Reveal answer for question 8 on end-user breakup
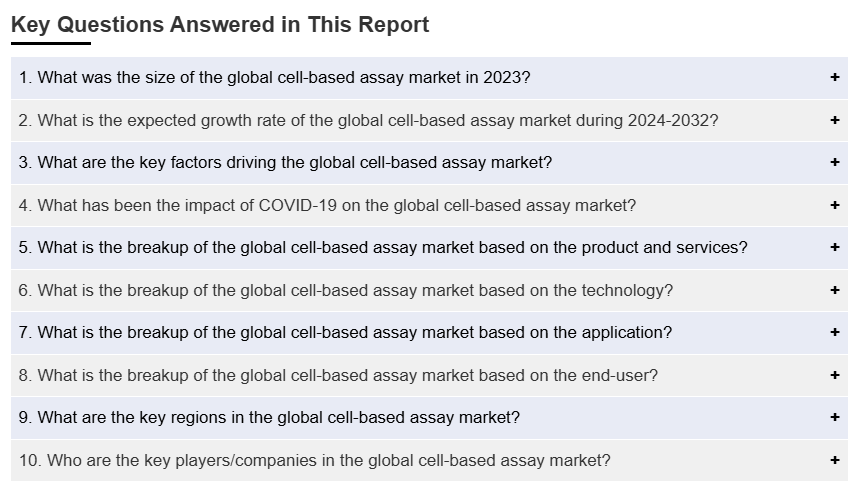Screen dimensions: 857x492 tap(338, 375)
